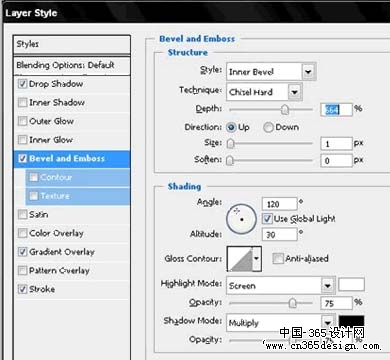Screen dimensions: 390x360
Task: Click the black shadow color swatch
Action: click(351, 321)
